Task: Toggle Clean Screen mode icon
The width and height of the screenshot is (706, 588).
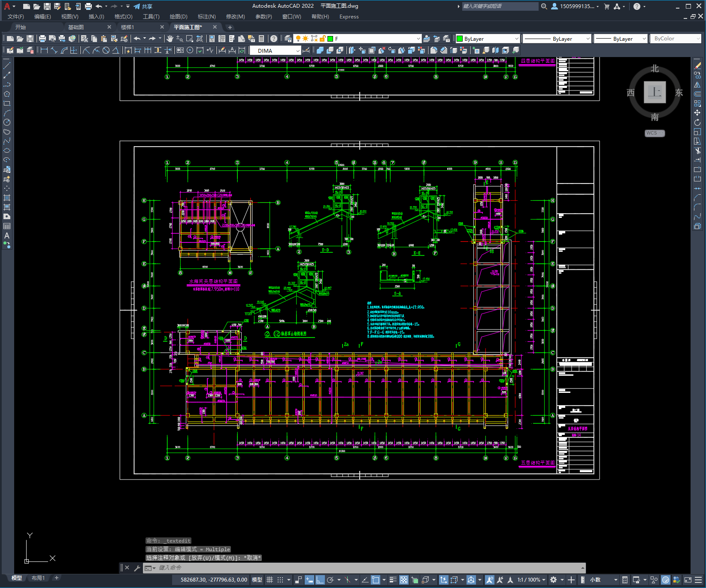Action: (688, 580)
